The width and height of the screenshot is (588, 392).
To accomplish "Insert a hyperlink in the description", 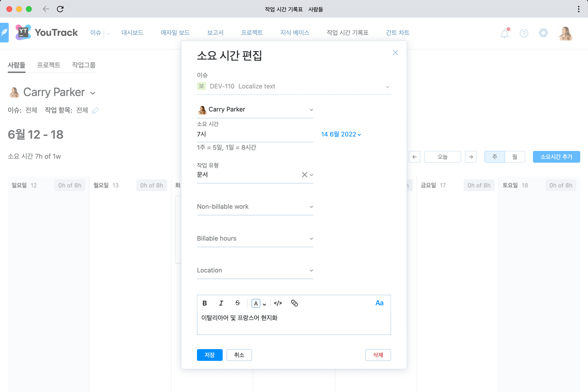I will pos(294,303).
